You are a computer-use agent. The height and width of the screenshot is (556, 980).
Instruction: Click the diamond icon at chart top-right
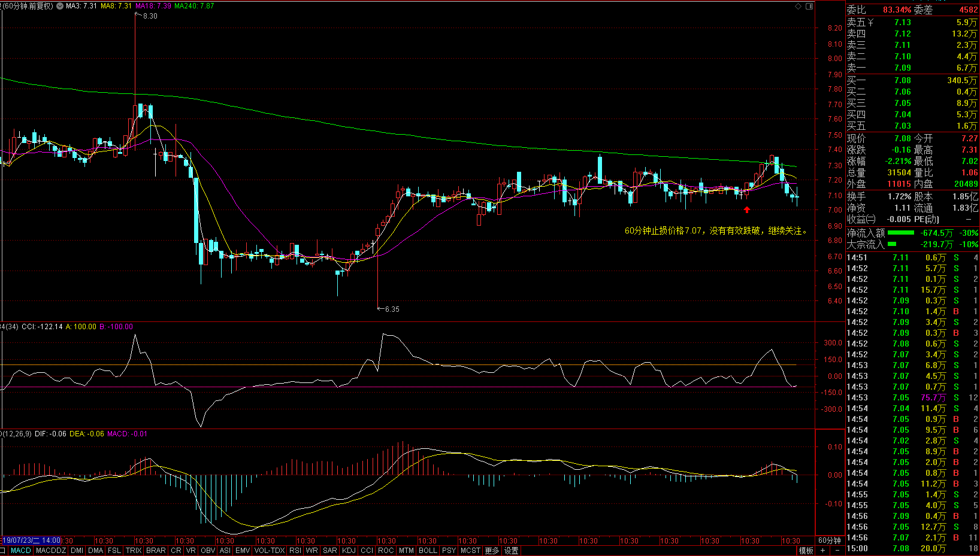[x=798, y=6]
